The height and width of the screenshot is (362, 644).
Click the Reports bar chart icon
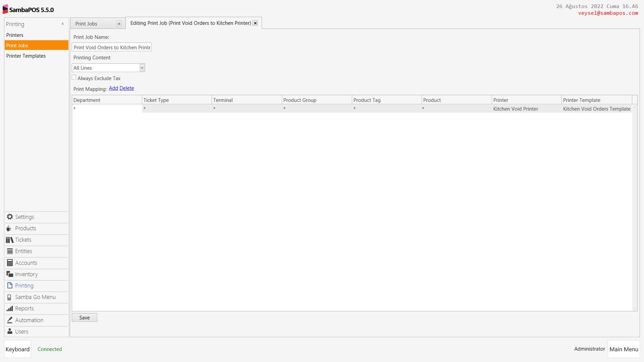click(x=10, y=308)
